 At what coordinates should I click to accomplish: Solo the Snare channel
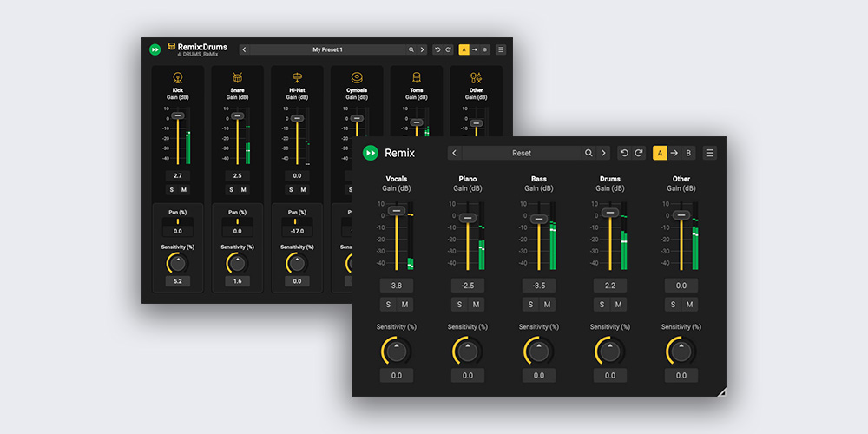pyautogui.click(x=232, y=190)
